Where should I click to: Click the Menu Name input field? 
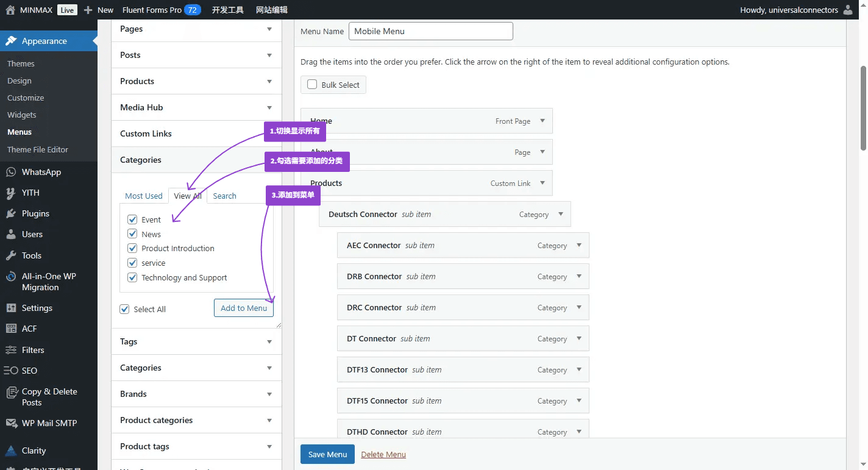[x=430, y=31]
